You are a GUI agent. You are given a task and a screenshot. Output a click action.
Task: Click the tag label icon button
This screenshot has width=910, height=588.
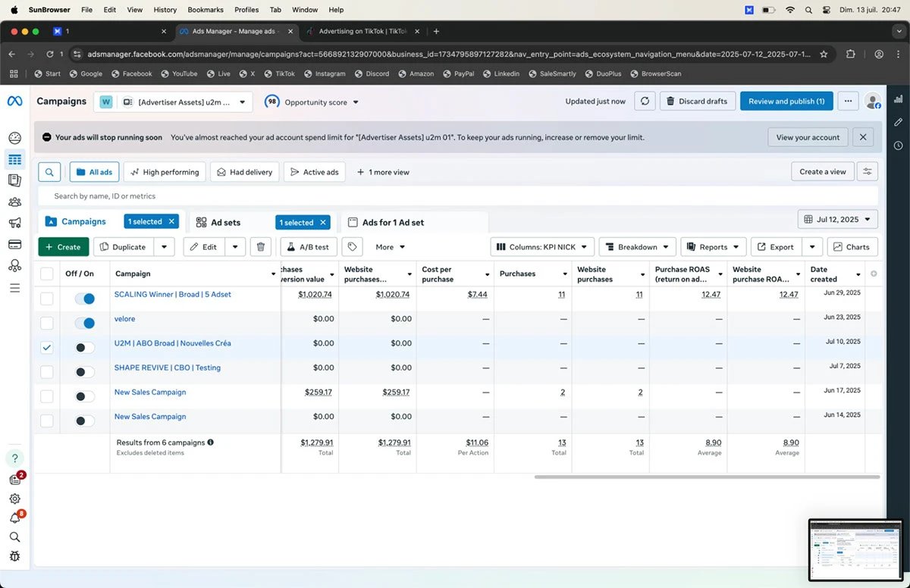pyautogui.click(x=351, y=247)
